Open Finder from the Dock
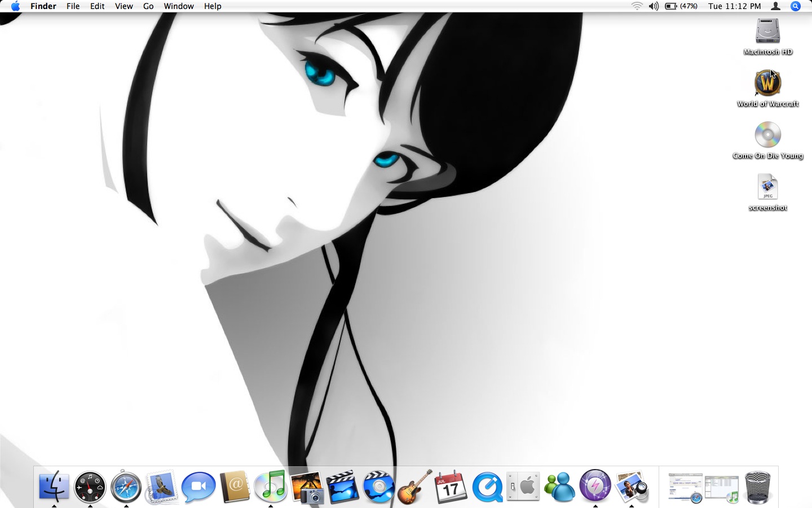This screenshot has height=508, width=812. pos(54,487)
